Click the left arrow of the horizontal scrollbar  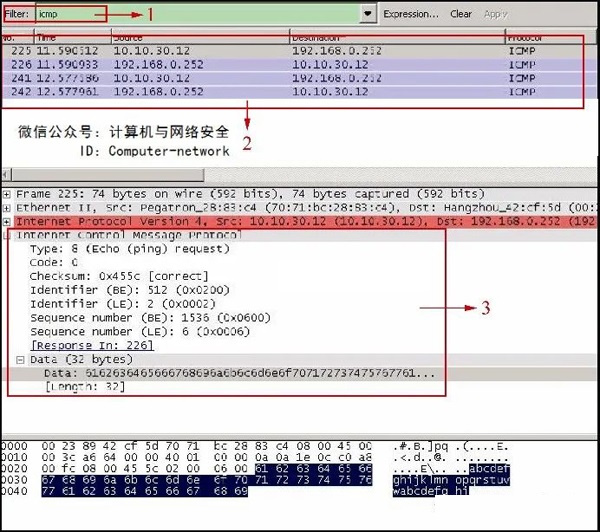click(x=6, y=175)
